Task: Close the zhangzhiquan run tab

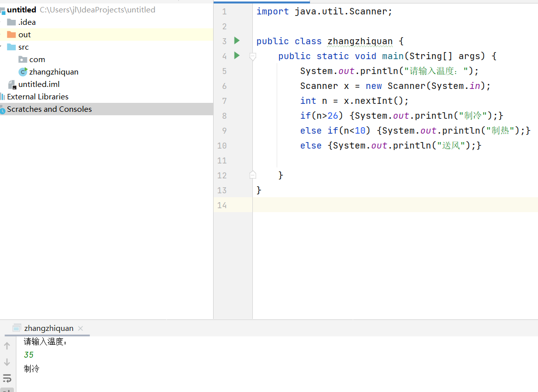Action: (x=81, y=328)
